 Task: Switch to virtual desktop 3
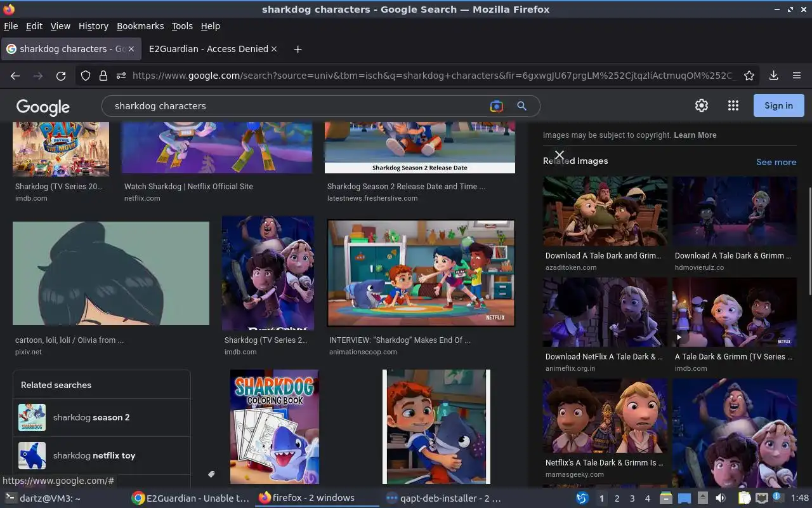click(x=632, y=498)
